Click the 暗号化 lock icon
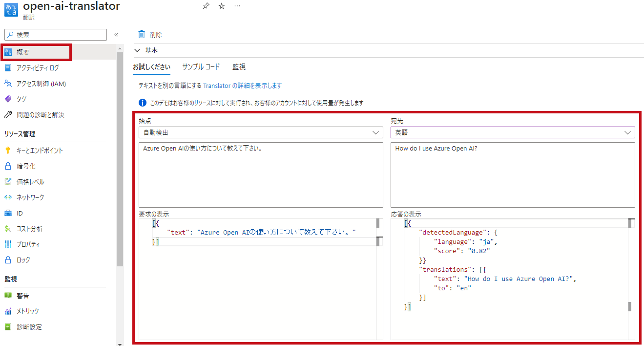This screenshot has width=644, height=346. (x=8, y=166)
